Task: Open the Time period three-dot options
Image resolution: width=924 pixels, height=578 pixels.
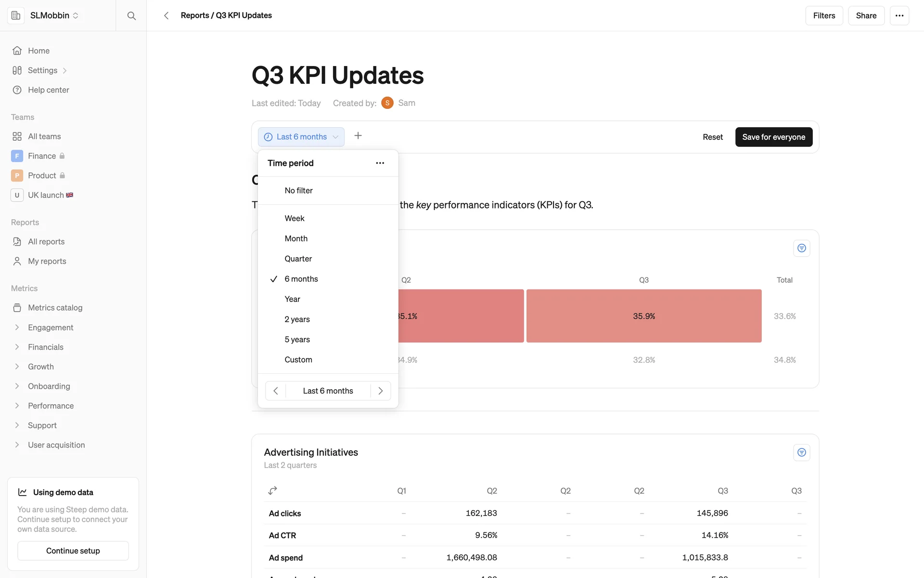Action: [380, 163]
